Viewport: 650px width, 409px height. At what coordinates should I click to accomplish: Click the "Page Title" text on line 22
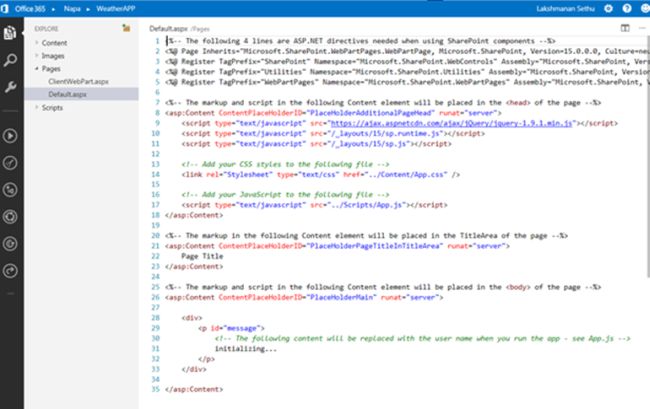pos(202,257)
